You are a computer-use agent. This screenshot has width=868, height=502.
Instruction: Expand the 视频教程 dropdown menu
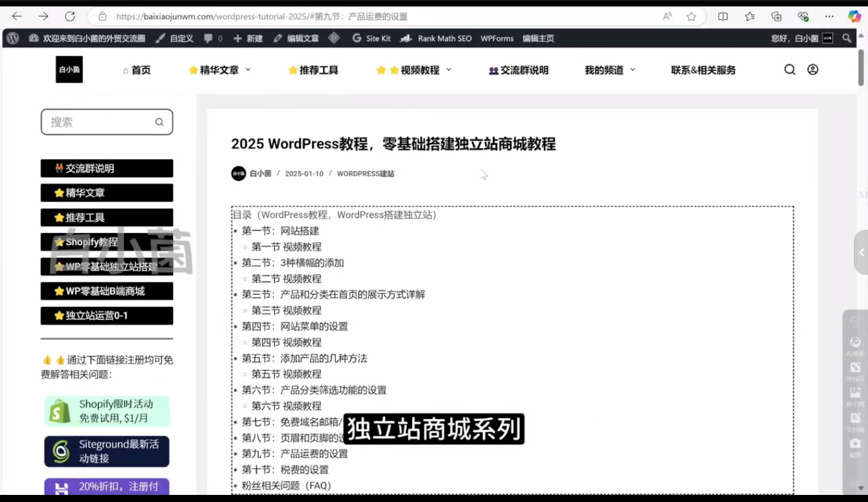[x=415, y=70]
